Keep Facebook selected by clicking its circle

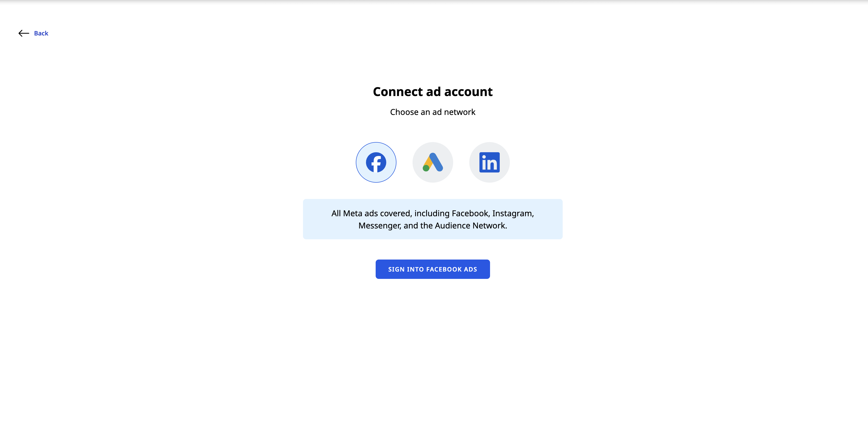point(376,162)
